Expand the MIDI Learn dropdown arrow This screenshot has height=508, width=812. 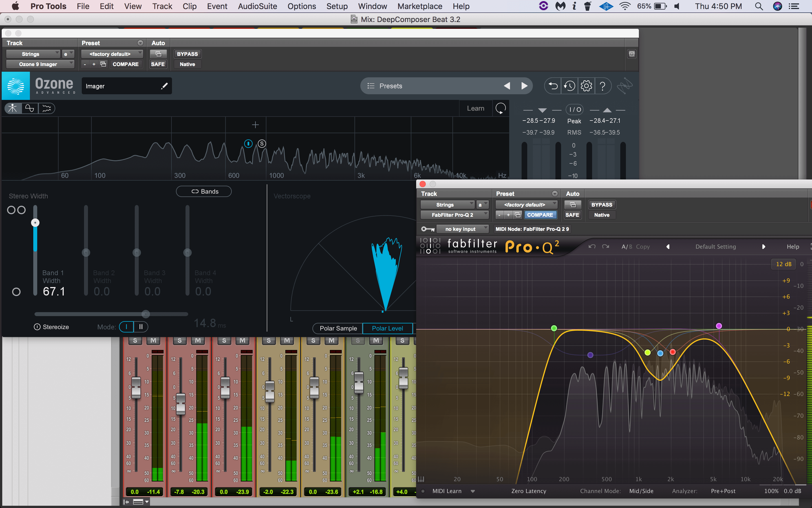click(473, 491)
